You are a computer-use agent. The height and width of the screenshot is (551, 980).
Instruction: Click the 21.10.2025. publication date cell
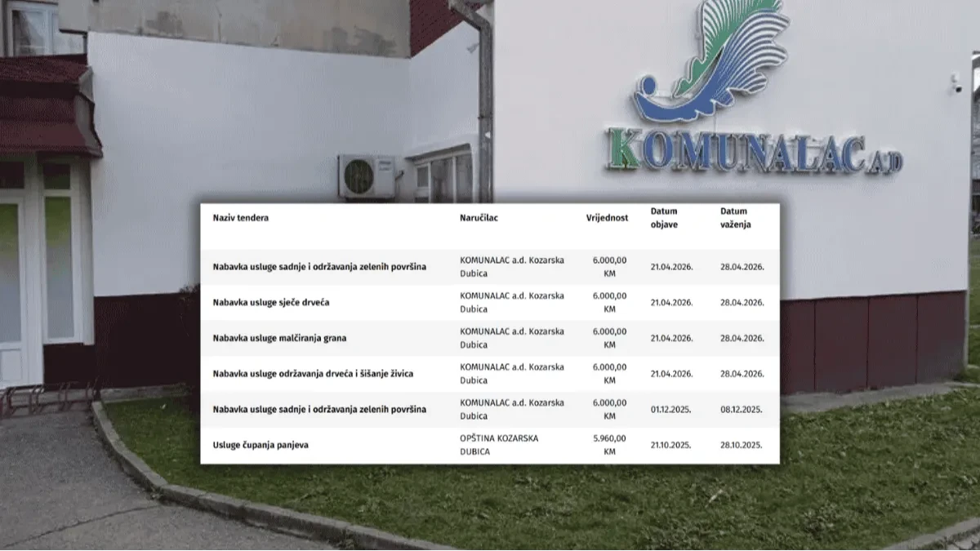(671, 445)
